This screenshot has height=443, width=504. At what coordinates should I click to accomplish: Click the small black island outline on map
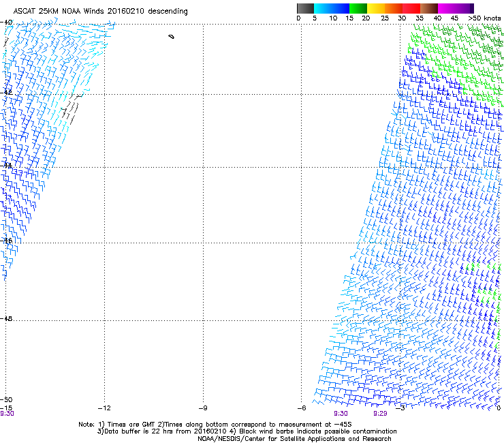[172, 37]
